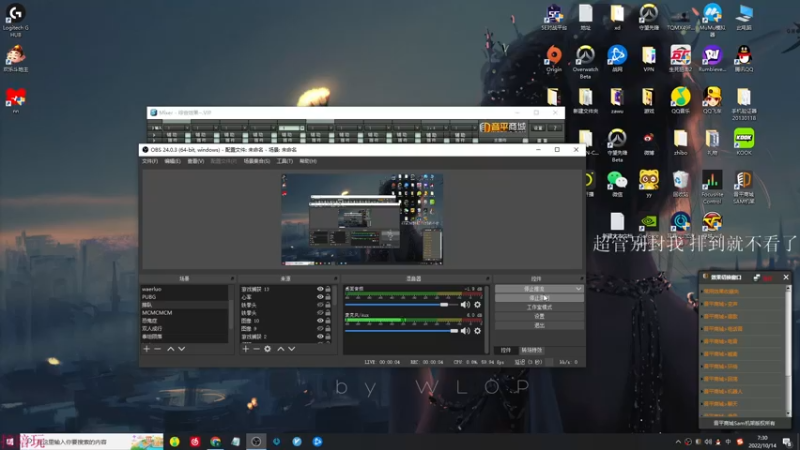Toggle lock of 图像 10 source
The image size is (800, 450).
(x=328, y=321)
